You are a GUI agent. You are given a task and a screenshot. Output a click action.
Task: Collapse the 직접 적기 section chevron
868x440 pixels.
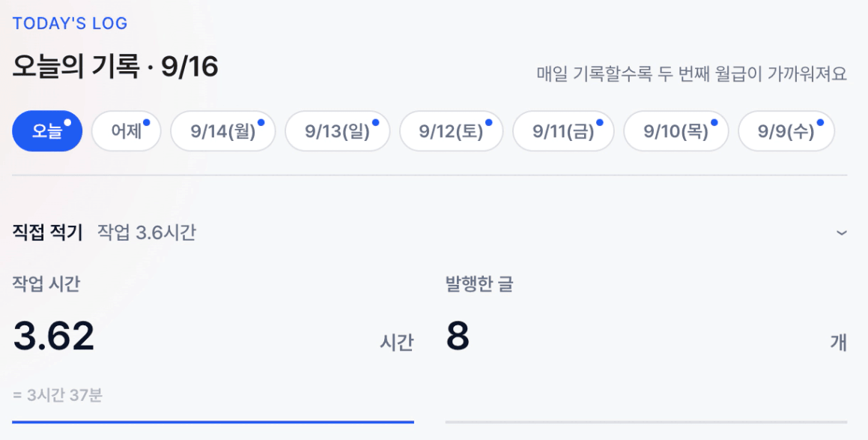pyautogui.click(x=842, y=233)
